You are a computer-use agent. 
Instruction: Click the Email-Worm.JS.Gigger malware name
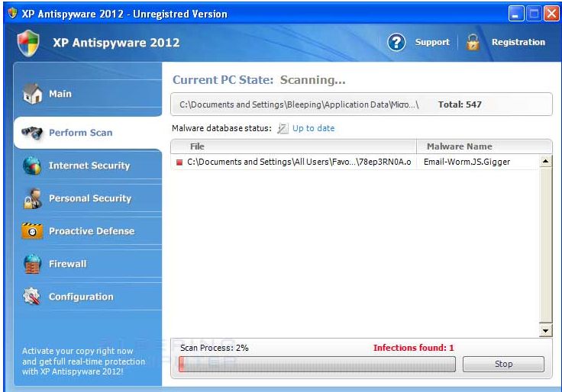coord(467,162)
